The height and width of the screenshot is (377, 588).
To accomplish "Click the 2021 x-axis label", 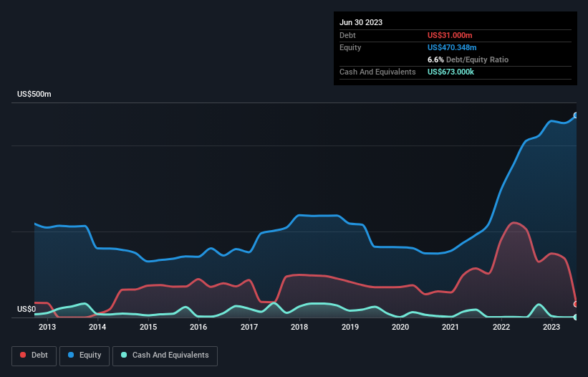I will (450, 327).
